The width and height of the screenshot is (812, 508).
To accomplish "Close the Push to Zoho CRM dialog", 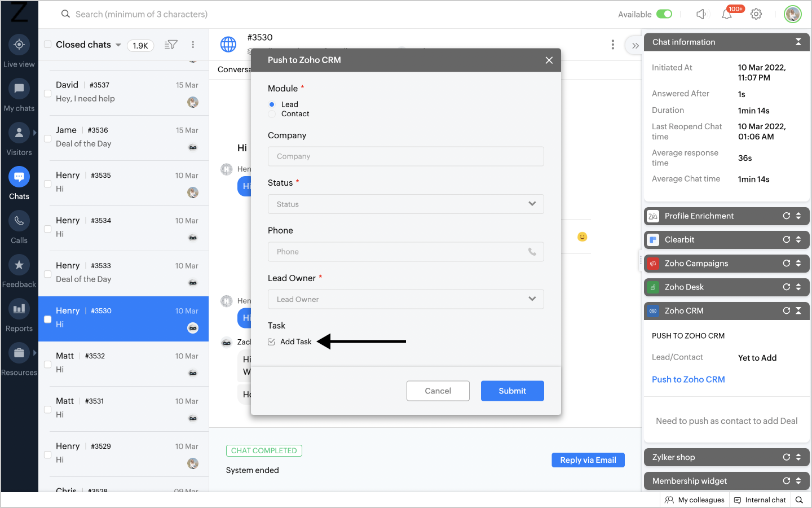I will click(x=549, y=60).
